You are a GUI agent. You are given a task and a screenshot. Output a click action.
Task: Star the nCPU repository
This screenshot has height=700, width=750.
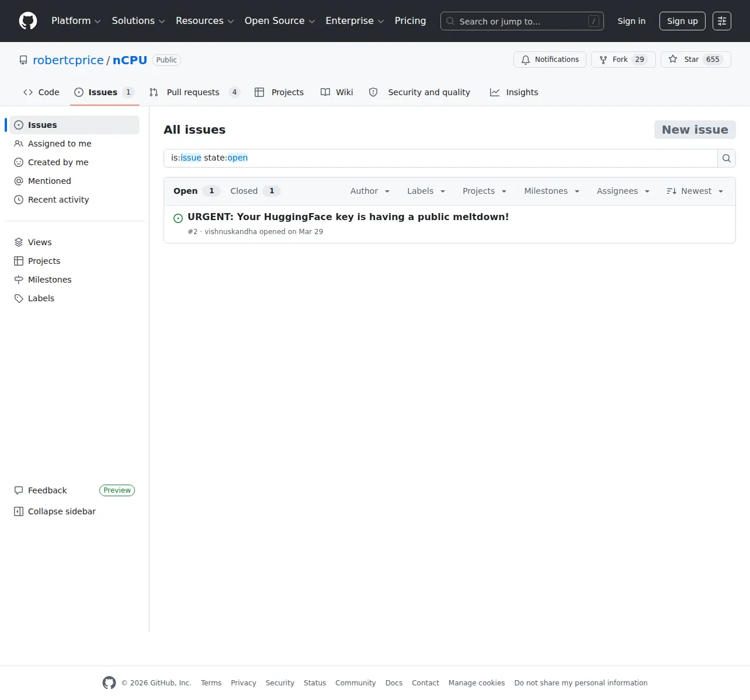tap(696, 60)
